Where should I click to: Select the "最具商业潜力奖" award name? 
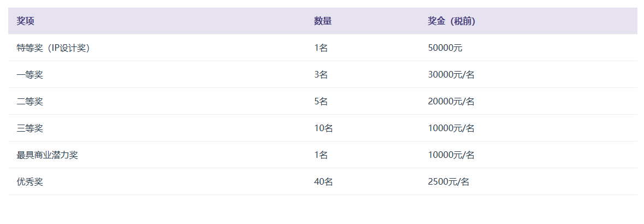click(48, 155)
